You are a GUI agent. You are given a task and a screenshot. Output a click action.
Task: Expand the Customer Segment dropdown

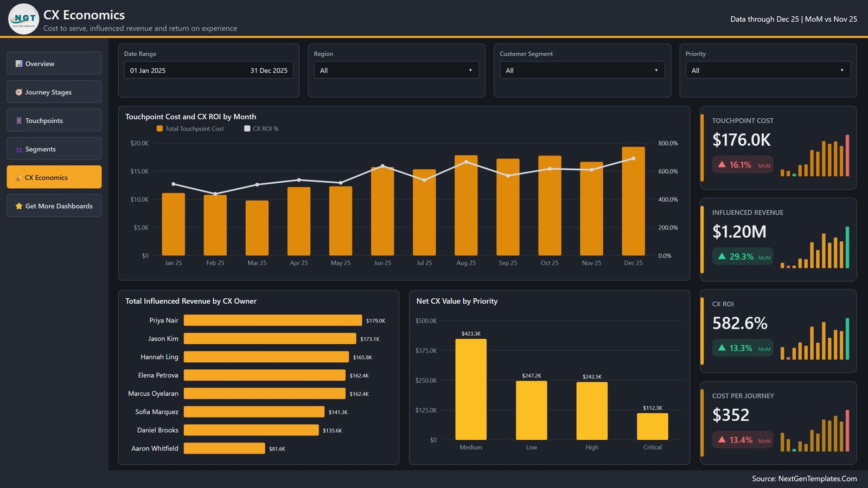point(582,70)
